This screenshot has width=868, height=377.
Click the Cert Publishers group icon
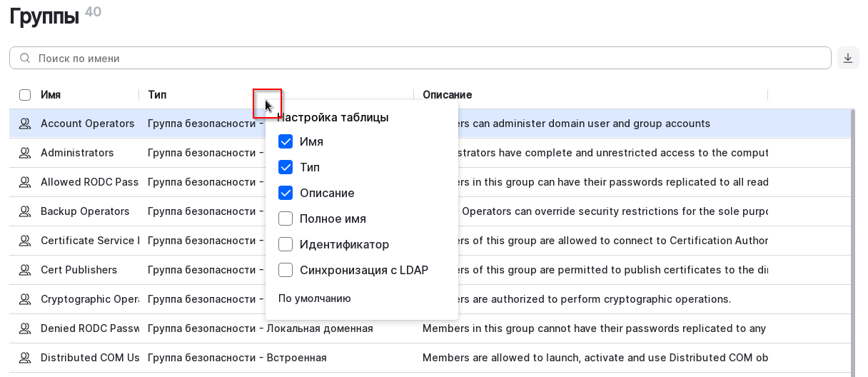pyautogui.click(x=25, y=270)
